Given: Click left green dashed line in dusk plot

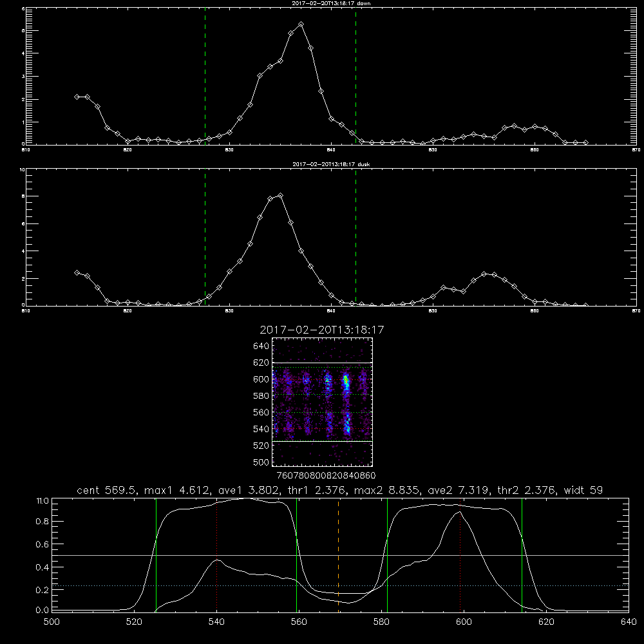Looking at the screenshot, I should pos(205,237).
